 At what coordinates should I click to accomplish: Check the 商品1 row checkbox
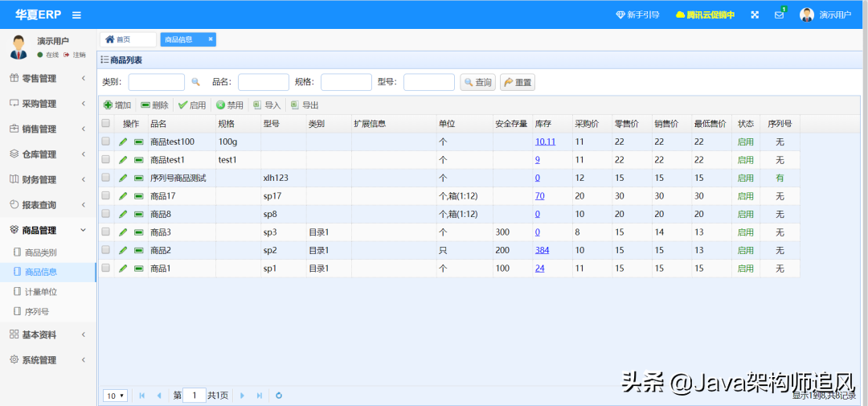tap(106, 268)
